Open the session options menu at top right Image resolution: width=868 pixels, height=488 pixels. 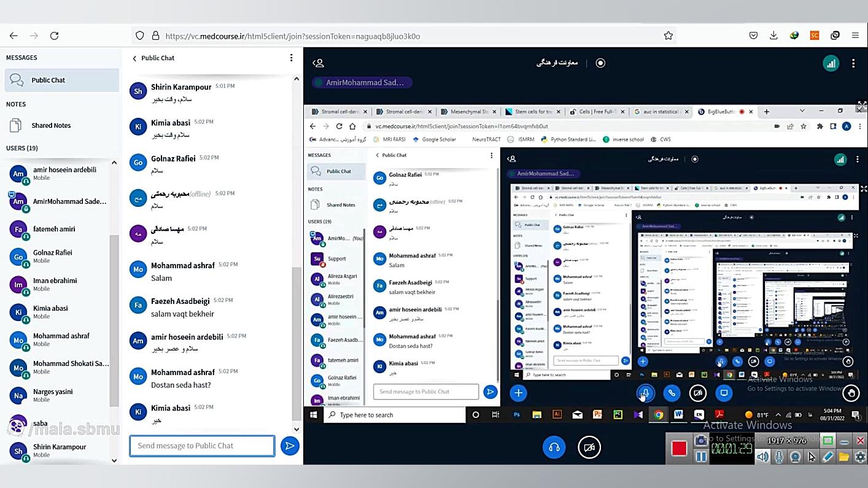tap(853, 63)
